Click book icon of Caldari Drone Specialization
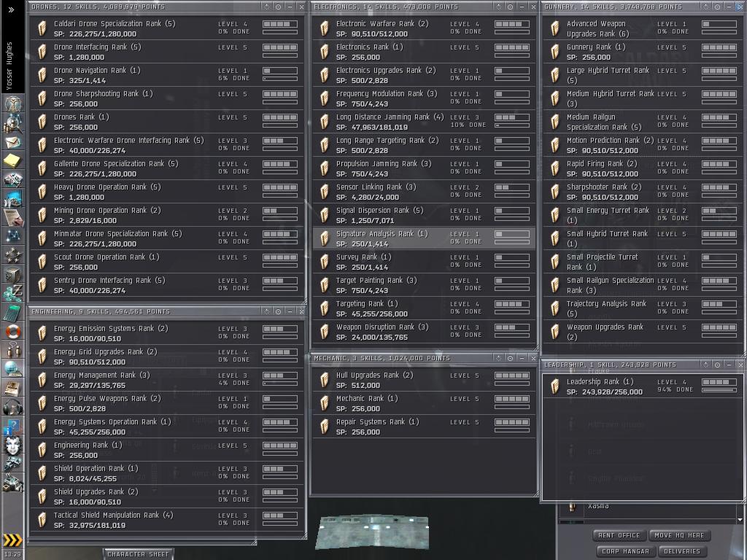This screenshot has width=747, height=560. (42, 28)
